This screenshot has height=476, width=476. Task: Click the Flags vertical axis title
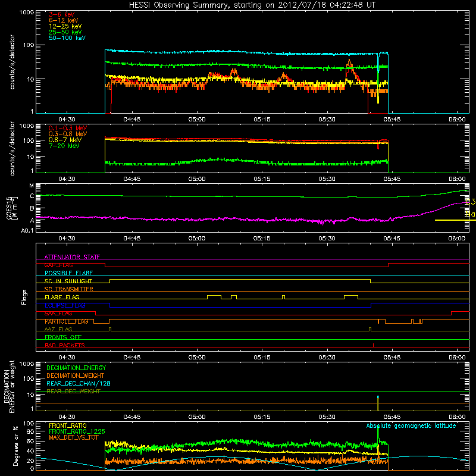coord(24,297)
